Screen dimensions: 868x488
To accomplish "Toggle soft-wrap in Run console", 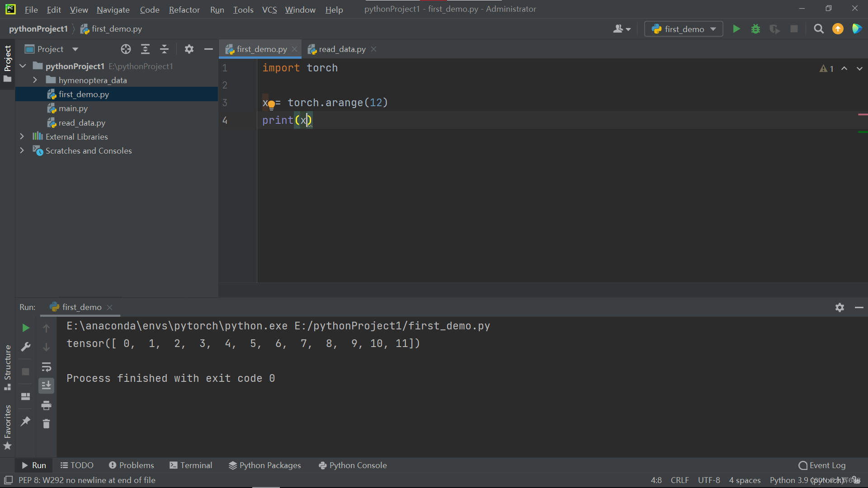I will coord(46,367).
